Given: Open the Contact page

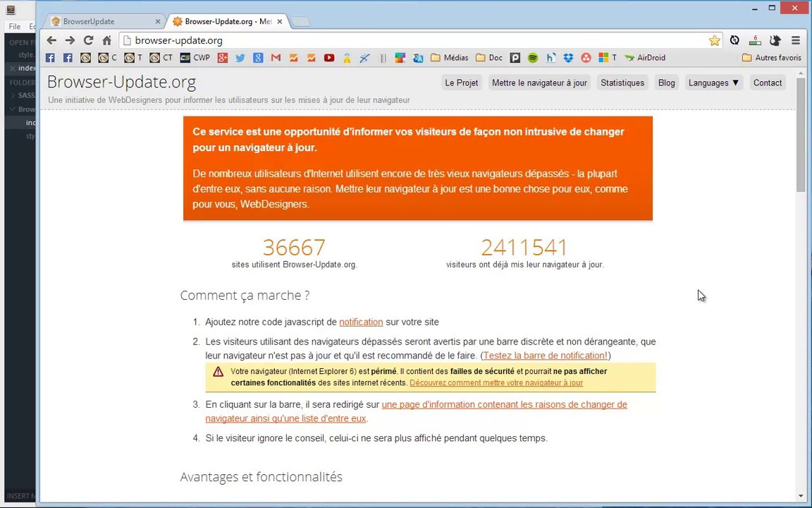Looking at the screenshot, I should pyautogui.click(x=768, y=83).
